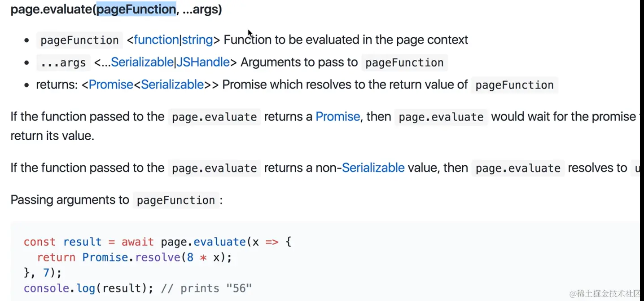Click page.evaluate code before "would wait for"
This screenshot has height=301, width=644.
441,117
